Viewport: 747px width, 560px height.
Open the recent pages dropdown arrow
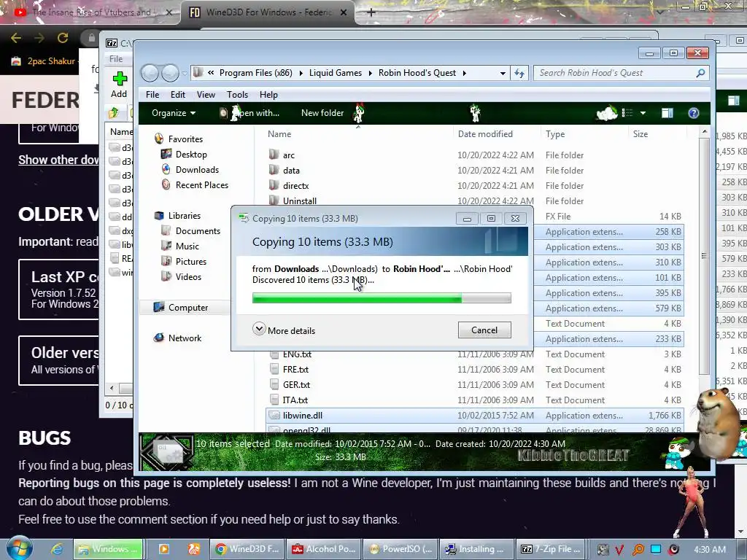185,74
